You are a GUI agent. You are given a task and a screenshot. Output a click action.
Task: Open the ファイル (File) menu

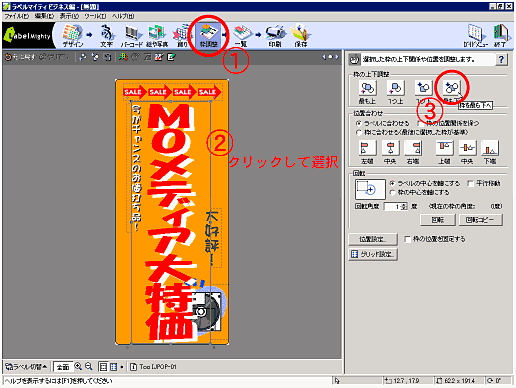click(x=17, y=16)
